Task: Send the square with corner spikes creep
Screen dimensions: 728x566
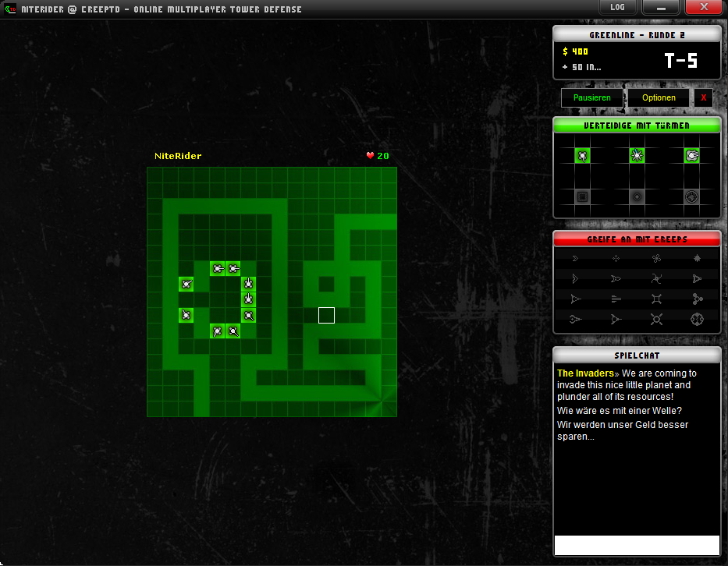Action: point(656,299)
